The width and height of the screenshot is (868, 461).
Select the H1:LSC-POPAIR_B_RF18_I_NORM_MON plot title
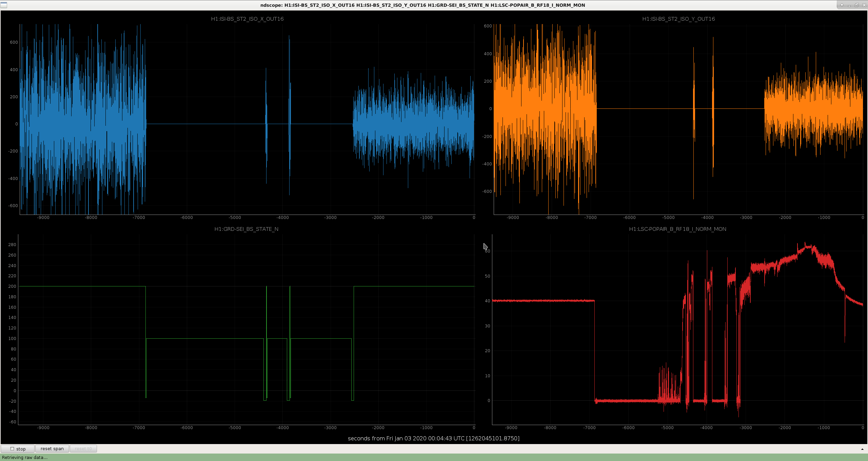click(677, 229)
